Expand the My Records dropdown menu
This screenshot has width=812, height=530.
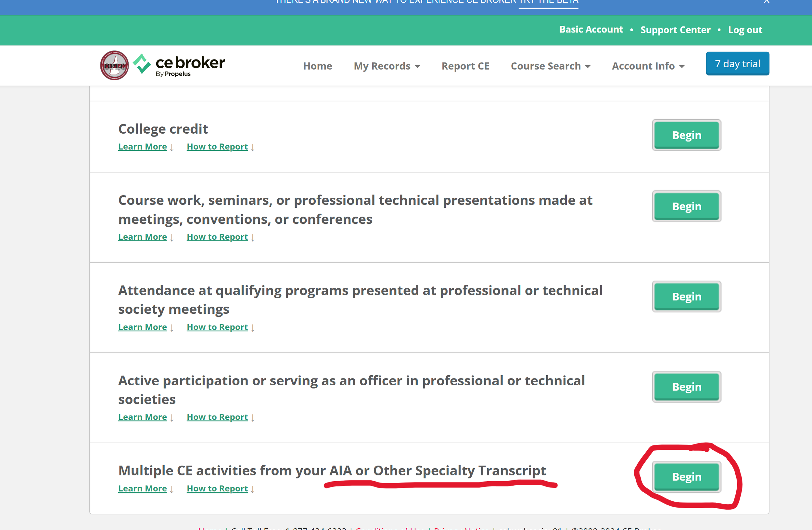(387, 66)
